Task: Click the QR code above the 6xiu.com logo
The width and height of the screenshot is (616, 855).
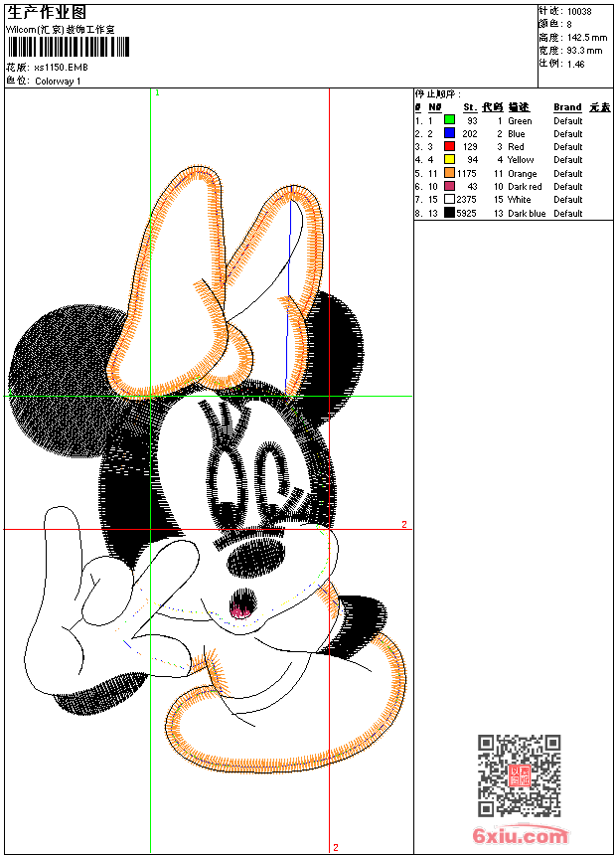Action: (520, 775)
